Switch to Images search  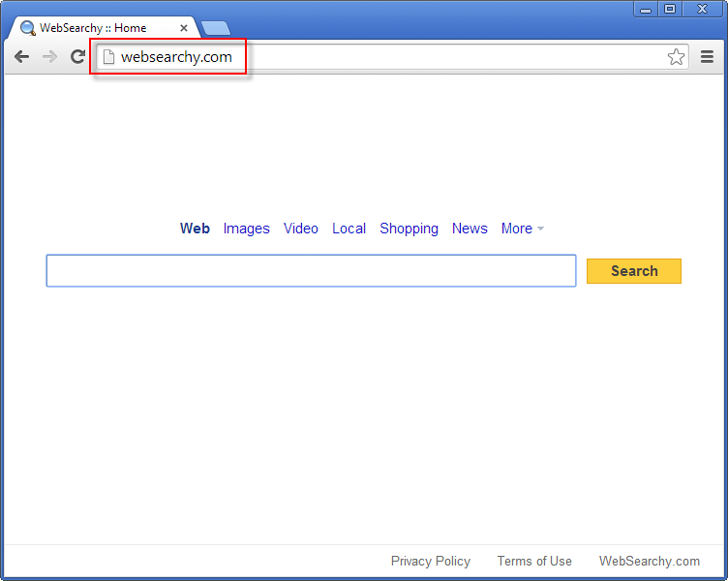pos(246,229)
